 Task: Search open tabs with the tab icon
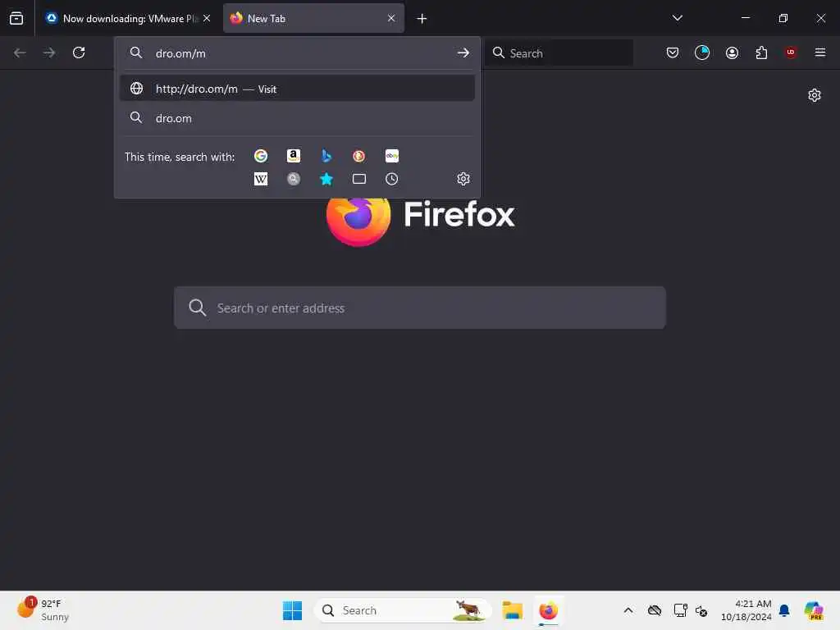[x=359, y=179]
